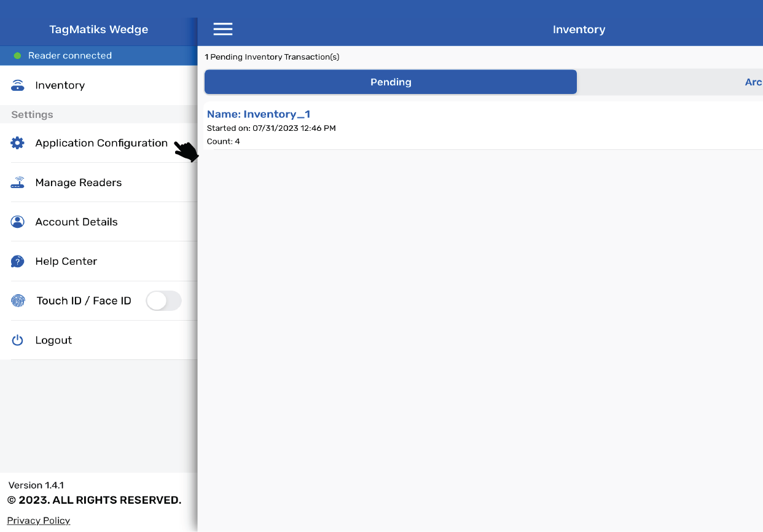763x532 pixels.
Task: Click the Inventory RFID reader icon
Action: pyautogui.click(x=18, y=85)
